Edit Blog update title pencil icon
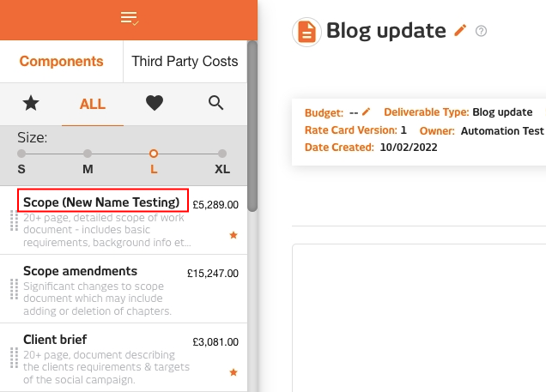The image size is (546, 392). pyautogui.click(x=460, y=31)
